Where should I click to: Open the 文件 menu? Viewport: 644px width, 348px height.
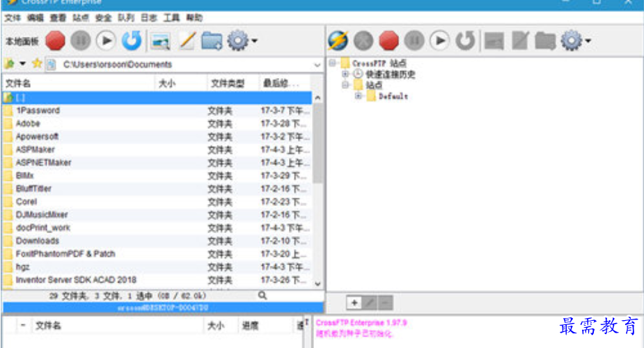click(13, 17)
